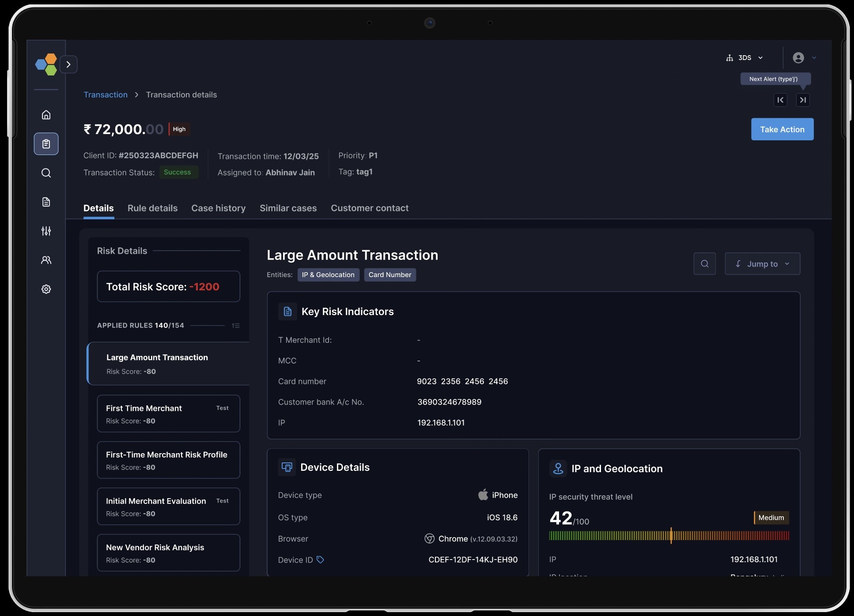The height and width of the screenshot is (616, 854).
Task: Click the Device ID tag icon
Action: (x=321, y=560)
